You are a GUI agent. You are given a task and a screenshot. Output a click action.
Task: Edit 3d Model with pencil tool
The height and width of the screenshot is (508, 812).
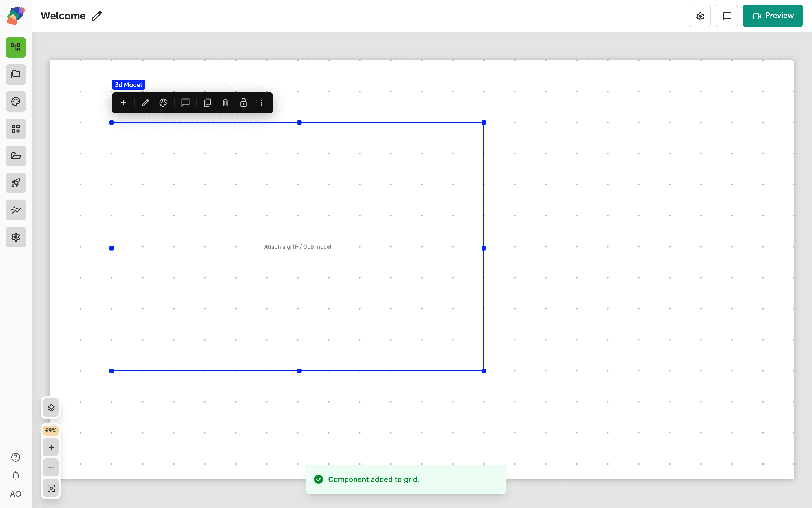145,103
